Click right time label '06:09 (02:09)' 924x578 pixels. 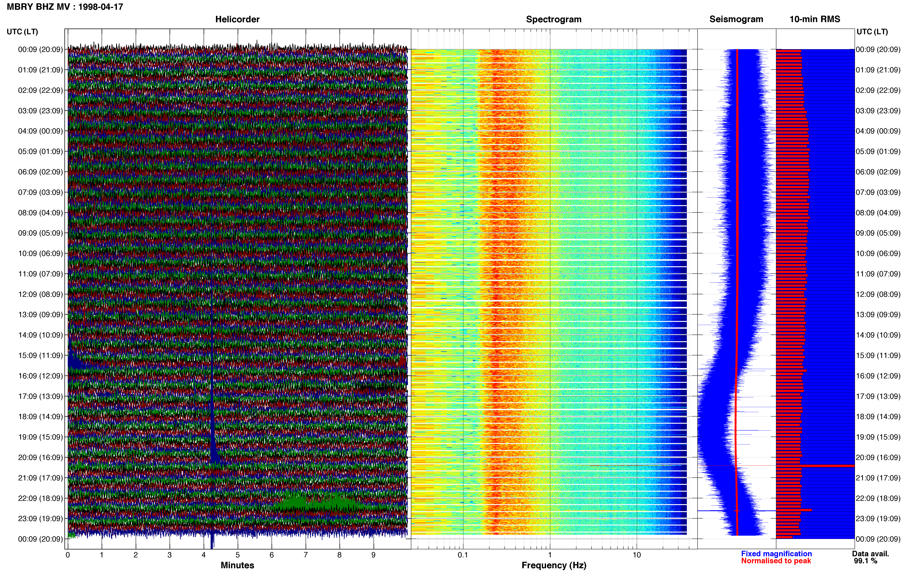pos(878,172)
